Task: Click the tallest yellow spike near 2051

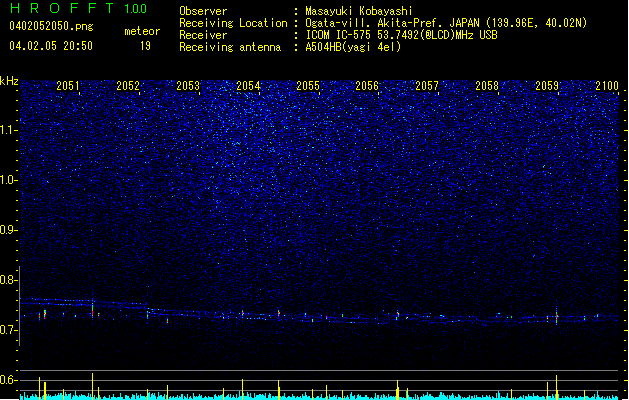Action: click(93, 386)
